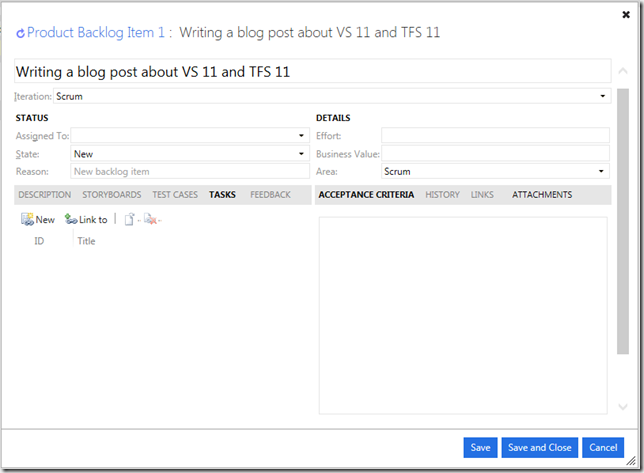Switch to the Storyboards tab
This screenshot has width=644, height=473.
pyautogui.click(x=111, y=195)
